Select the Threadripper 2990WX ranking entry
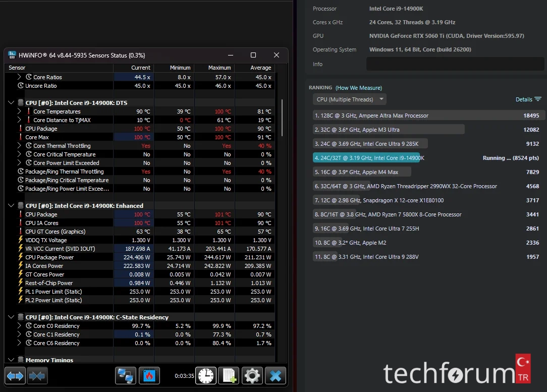The height and width of the screenshot is (392, 547). [428, 186]
